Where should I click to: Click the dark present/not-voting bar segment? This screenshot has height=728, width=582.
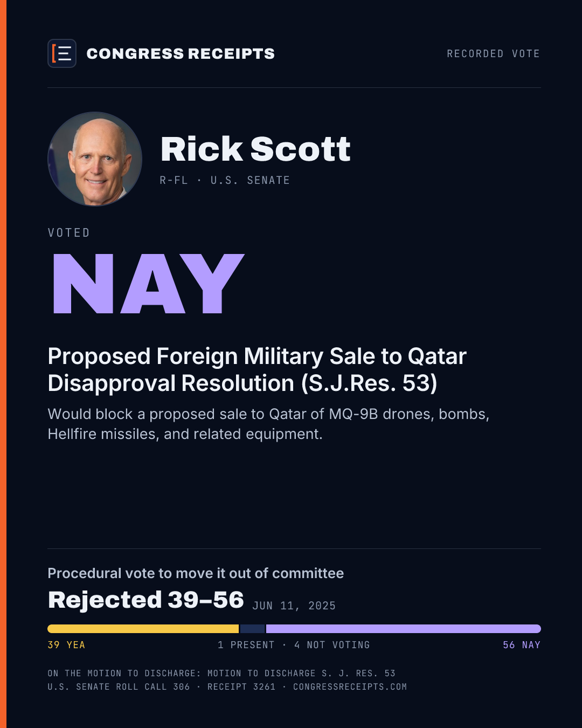252,629
